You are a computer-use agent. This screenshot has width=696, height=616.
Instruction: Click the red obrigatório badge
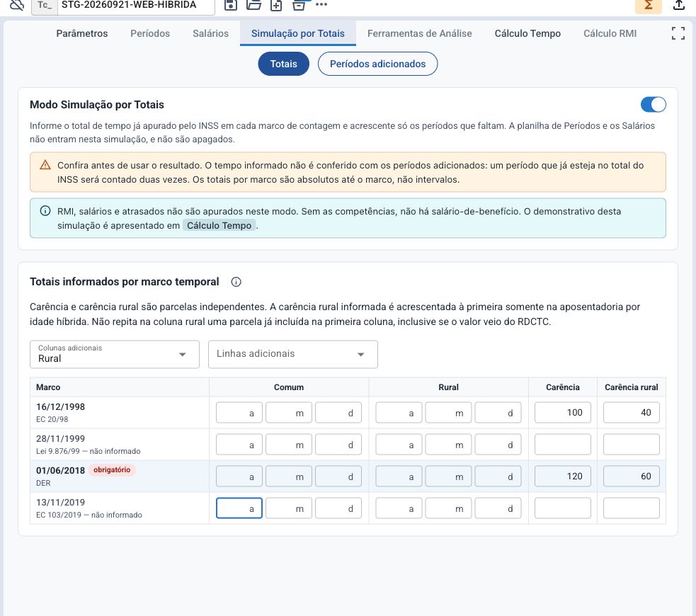click(112, 470)
